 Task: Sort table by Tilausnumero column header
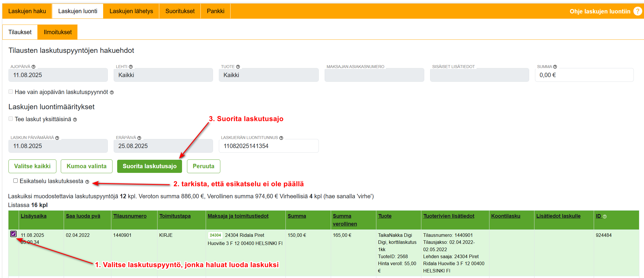point(130,216)
